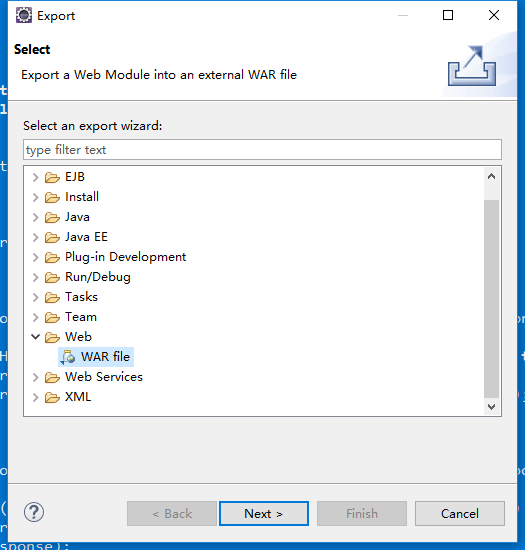Viewport: 525px width, 550px height.
Task: Click the Plug-in Development folder icon
Action: tap(52, 257)
